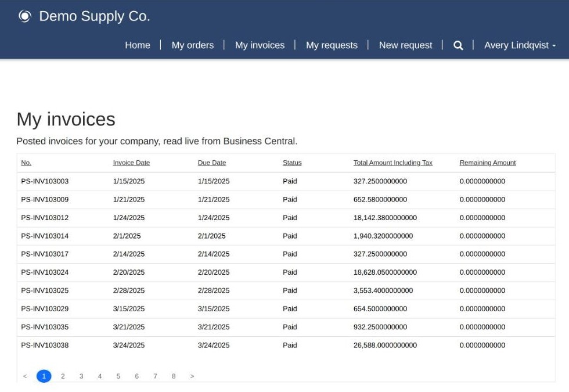
Task: Sort by Status column header
Action: tap(292, 163)
